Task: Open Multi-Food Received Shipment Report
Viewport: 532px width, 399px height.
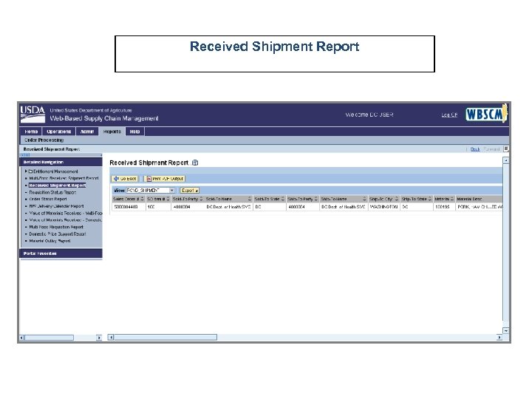Action: [64, 178]
